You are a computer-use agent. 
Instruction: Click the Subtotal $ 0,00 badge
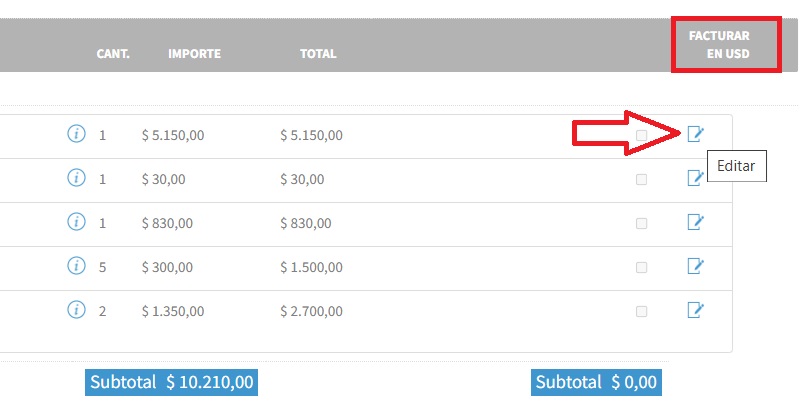coord(596,382)
